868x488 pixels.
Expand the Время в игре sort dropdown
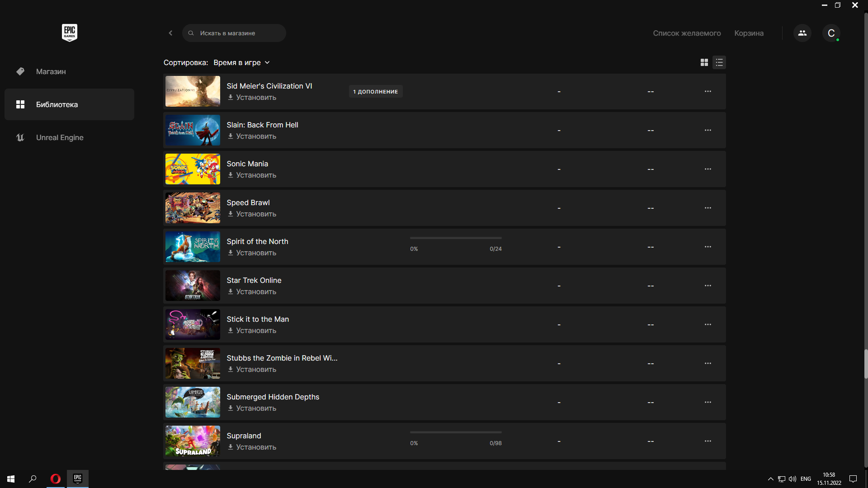pyautogui.click(x=241, y=62)
